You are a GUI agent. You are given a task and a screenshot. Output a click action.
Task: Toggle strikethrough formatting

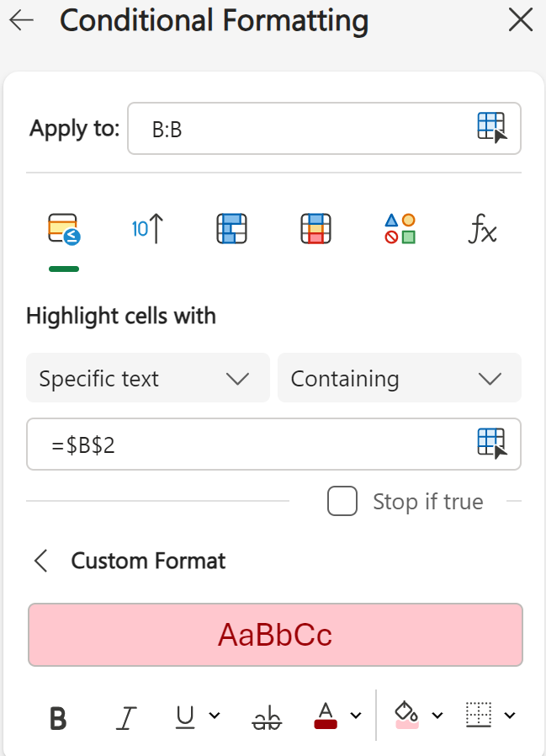(x=268, y=717)
